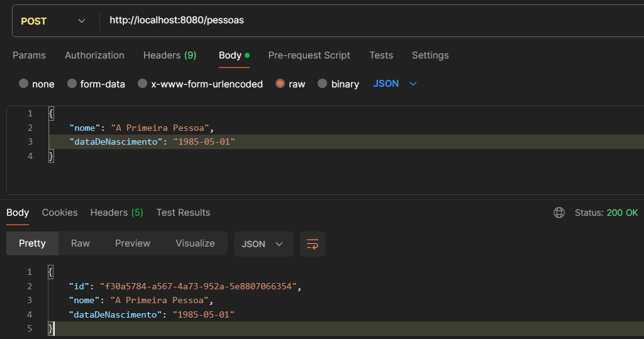This screenshot has height=339, width=644.
Task: Show the Raw response view
Action: (80, 243)
